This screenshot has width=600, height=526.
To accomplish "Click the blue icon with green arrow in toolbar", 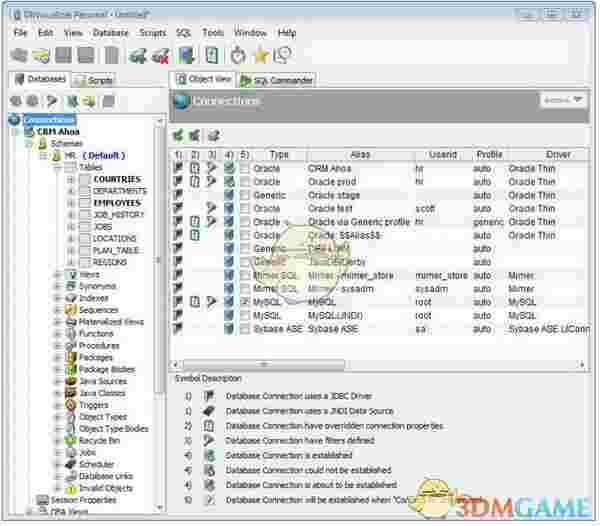I will tap(187, 56).
